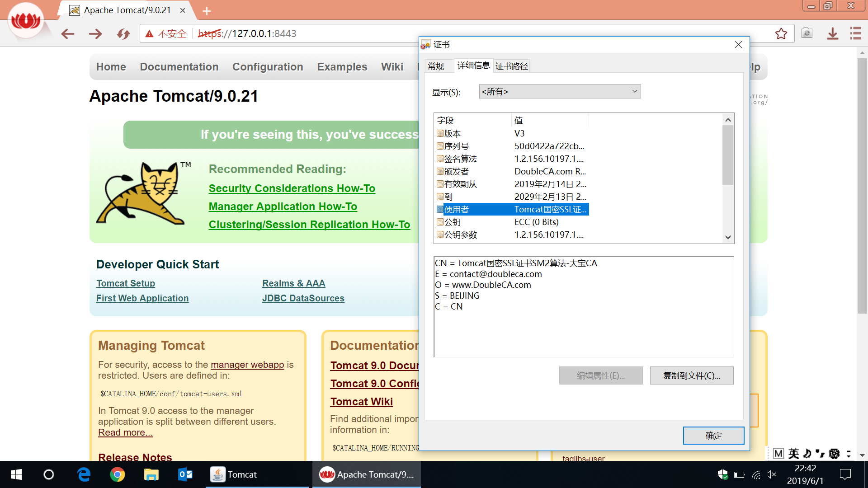This screenshot has height=488, width=868.
Task: Click the bookmark star icon
Action: [x=781, y=34]
